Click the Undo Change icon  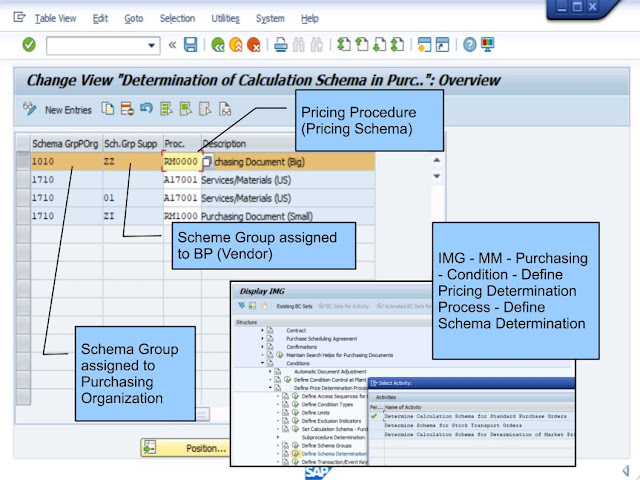[146, 108]
